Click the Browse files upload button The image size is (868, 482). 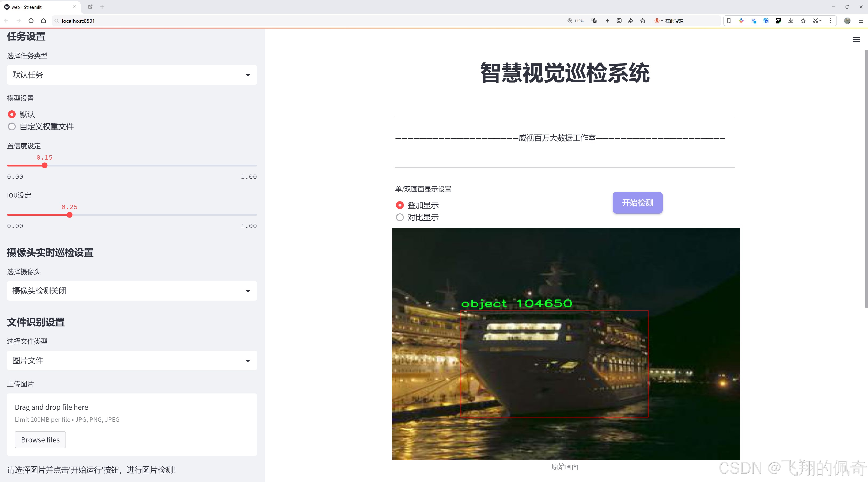point(40,439)
